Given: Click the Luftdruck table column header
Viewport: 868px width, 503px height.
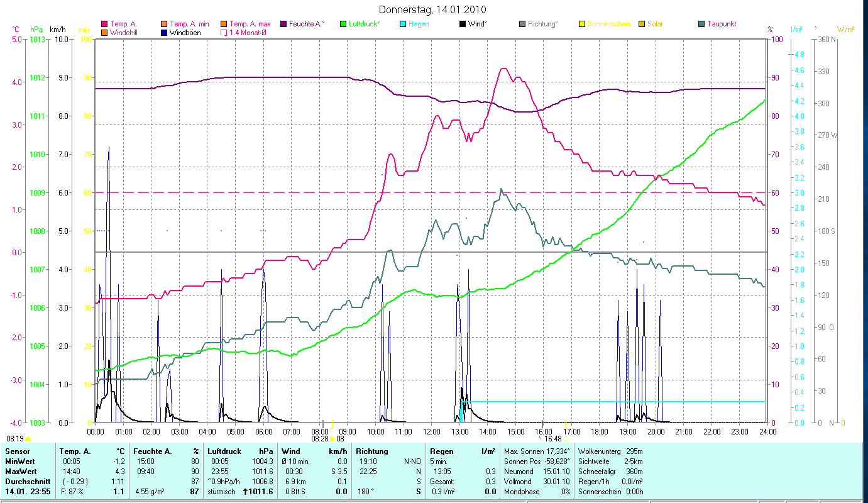Looking at the screenshot, I should click(x=225, y=451).
